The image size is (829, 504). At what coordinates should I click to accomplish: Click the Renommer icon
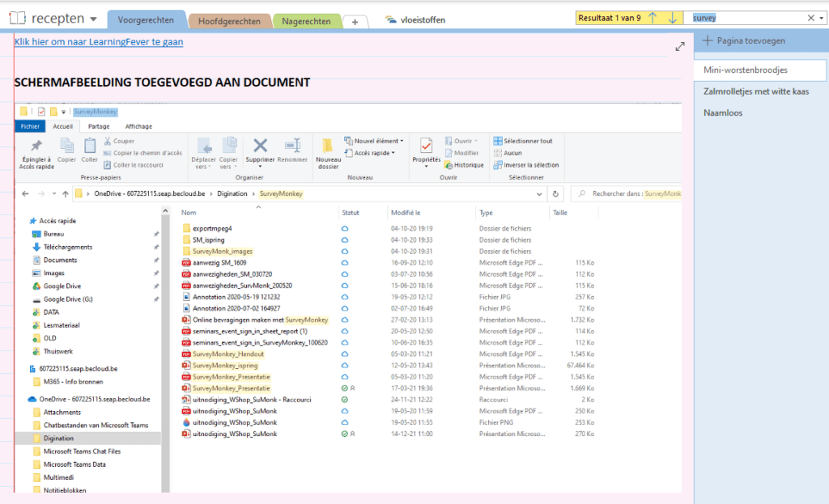pyautogui.click(x=292, y=146)
